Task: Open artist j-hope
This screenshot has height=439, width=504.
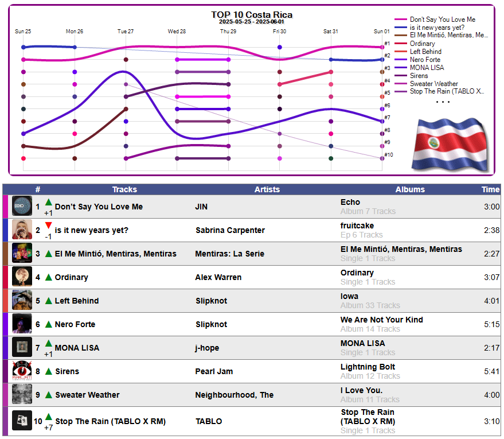Action: (x=207, y=348)
